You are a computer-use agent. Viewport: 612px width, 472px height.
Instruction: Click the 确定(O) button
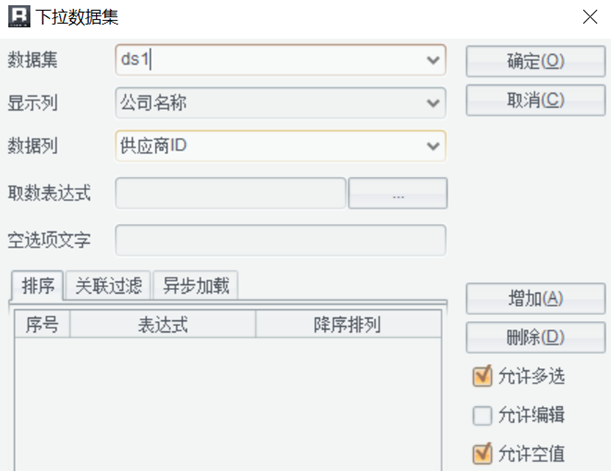click(536, 61)
